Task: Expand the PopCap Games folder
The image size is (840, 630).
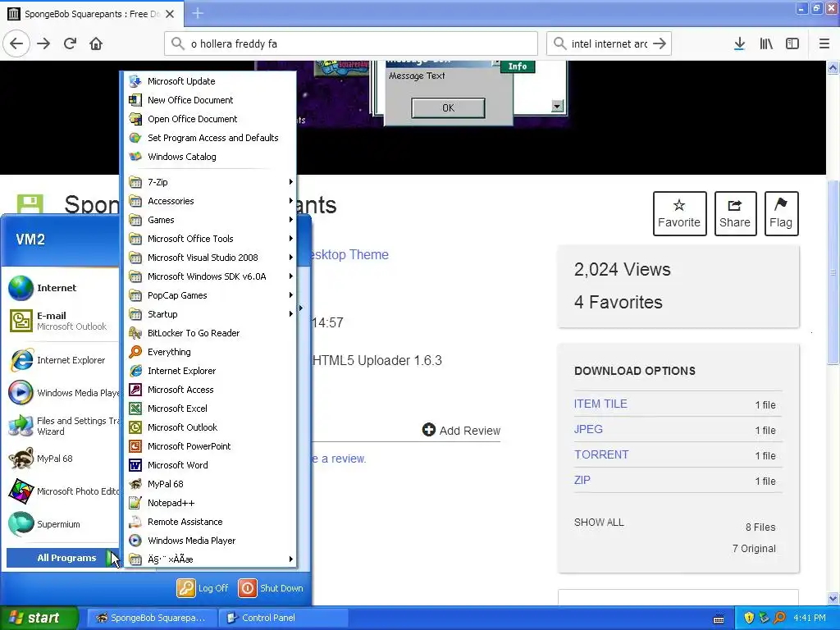Action: 210,295
